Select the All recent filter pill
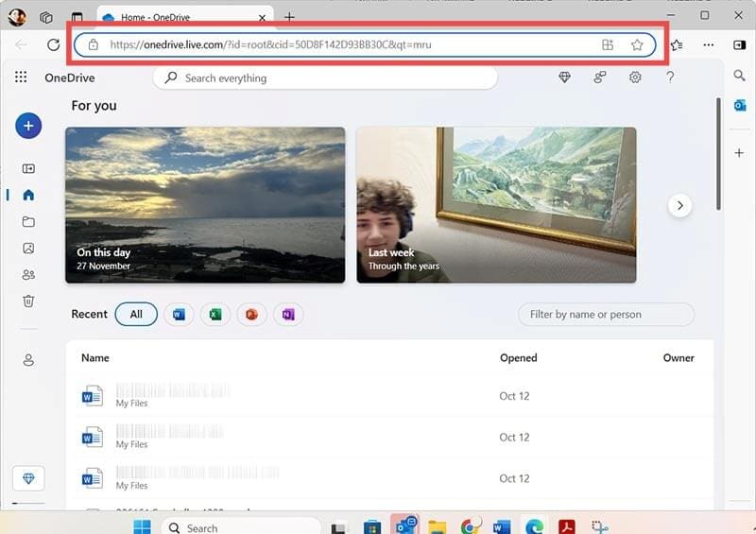Viewport: 756px width, 534px height. tap(136, 315)
